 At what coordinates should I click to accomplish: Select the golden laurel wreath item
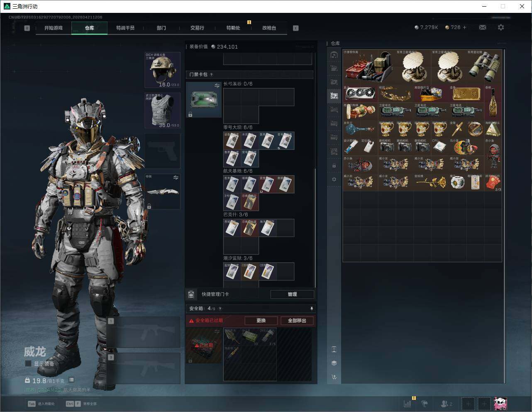click(396, 94)
